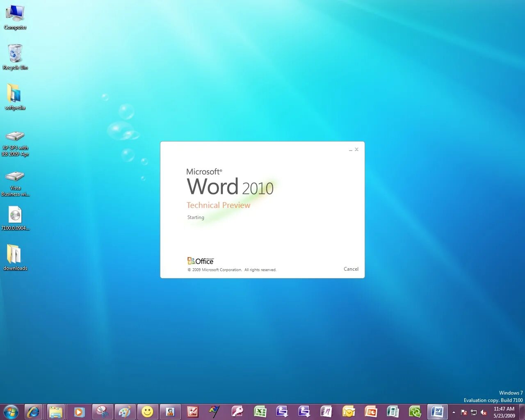Screen dimensions: 525x420
Task: Select the active Word taskbar button
Action: [437, 411]
